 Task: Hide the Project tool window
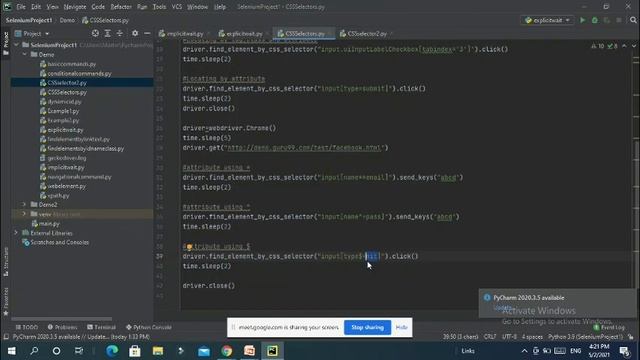coord(147,33)
